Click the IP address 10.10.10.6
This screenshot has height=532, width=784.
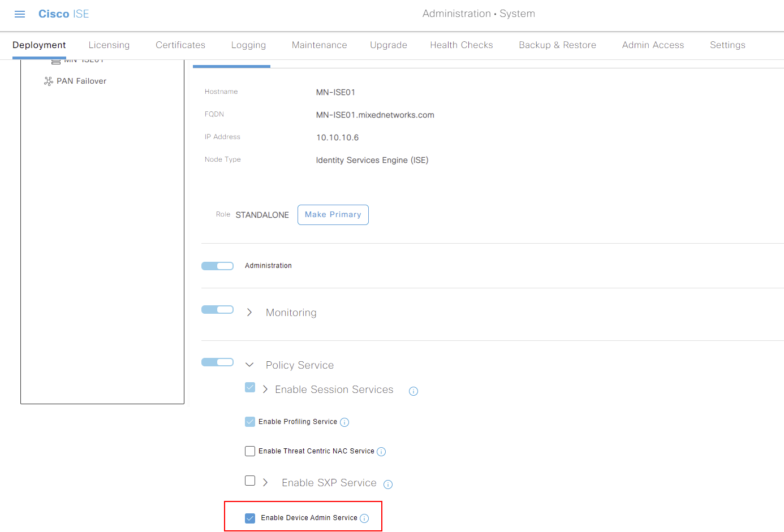[337, 137]
